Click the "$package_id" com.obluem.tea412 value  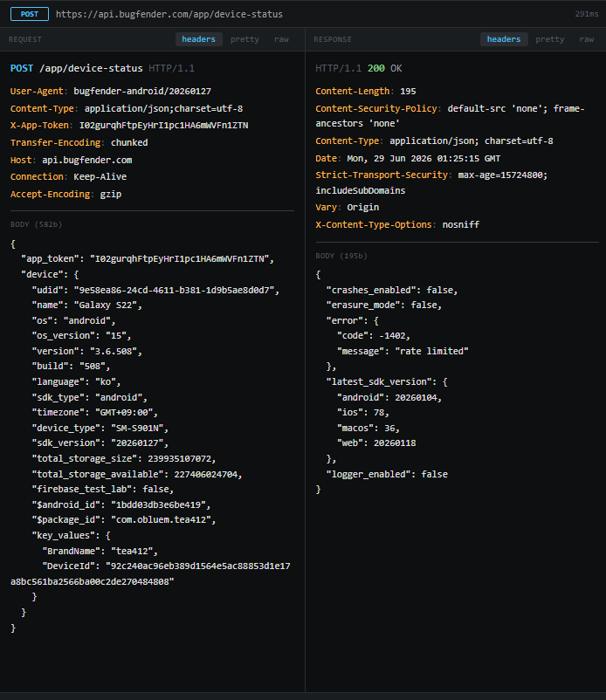pos(161,520)
